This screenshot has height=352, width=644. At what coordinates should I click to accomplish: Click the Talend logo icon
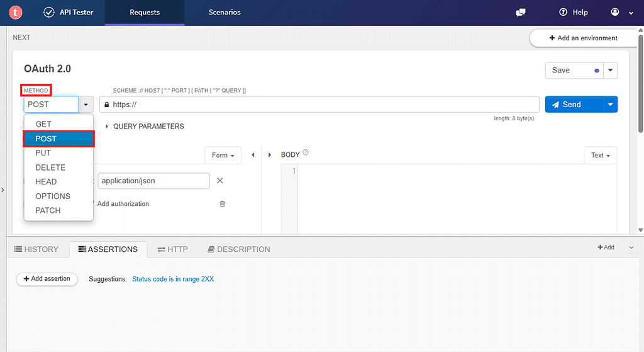[15, 13]
